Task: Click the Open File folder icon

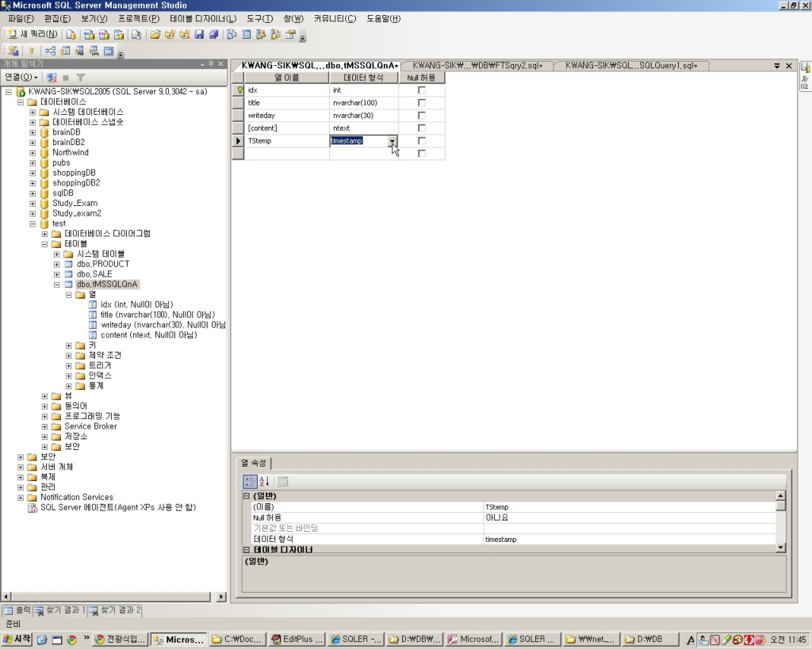Action: (x=155, y=35)
